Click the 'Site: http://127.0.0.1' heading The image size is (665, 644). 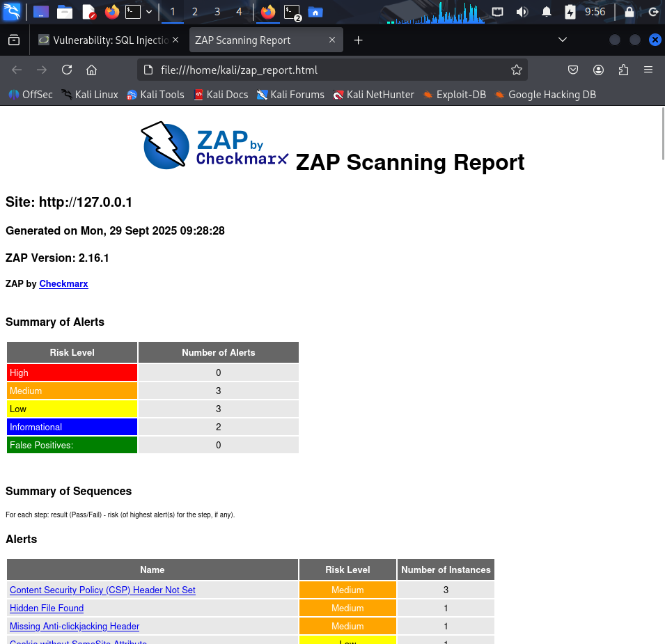69,202
